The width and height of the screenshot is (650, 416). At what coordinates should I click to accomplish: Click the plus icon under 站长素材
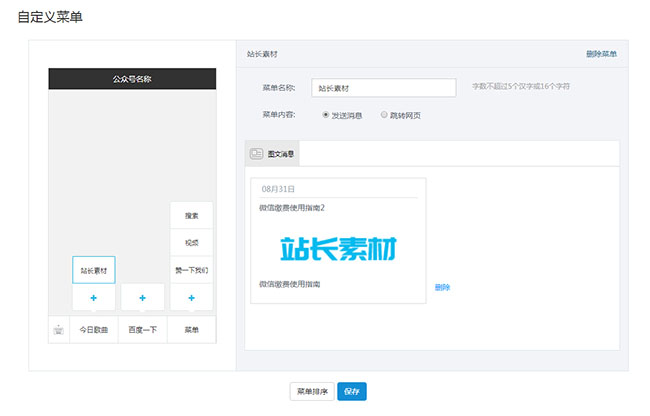click(93, 298)
